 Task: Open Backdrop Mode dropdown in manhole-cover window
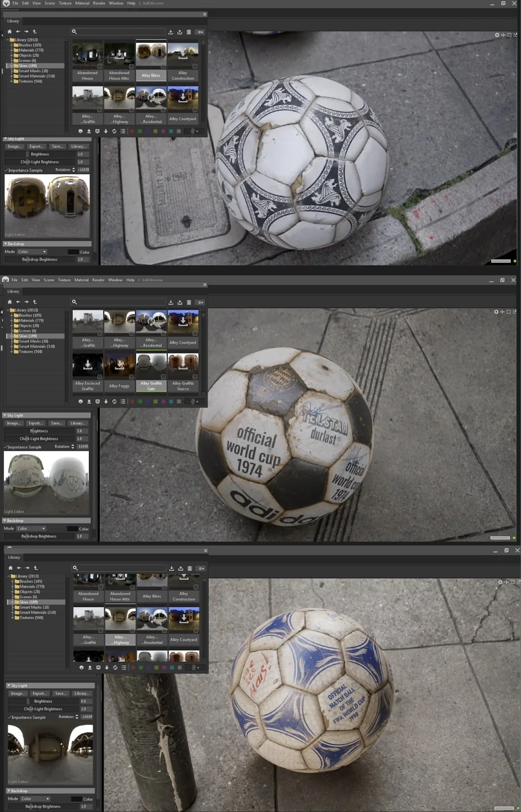pyautogui.click(x=32, y=252)
